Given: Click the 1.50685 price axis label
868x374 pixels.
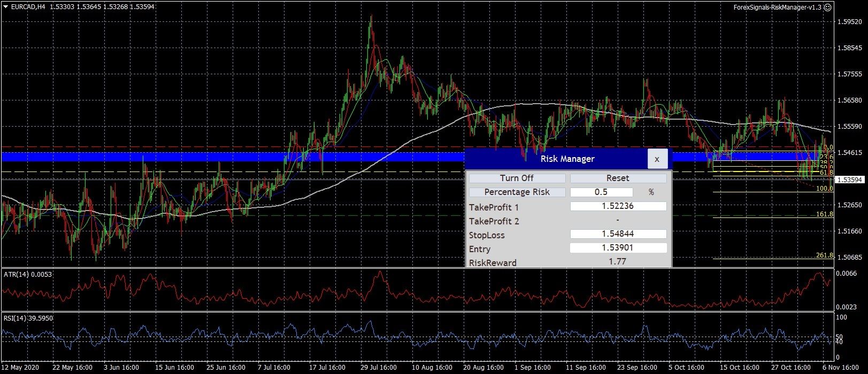Looking at the screenshot, I should pos(850,258).
